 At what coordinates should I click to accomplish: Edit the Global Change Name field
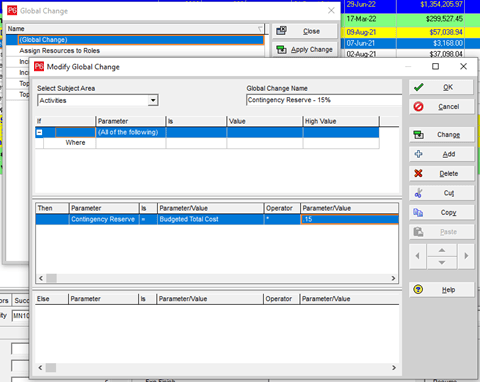pyautogui.click(x=324, y=100)
